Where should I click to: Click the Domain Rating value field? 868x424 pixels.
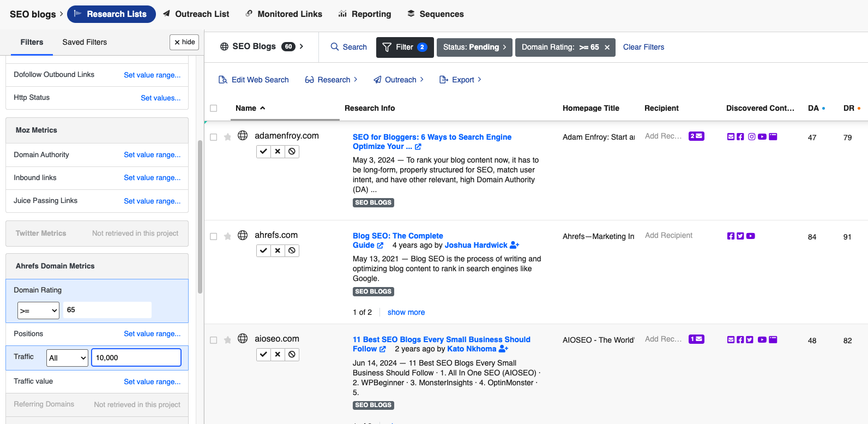[107, 310]
